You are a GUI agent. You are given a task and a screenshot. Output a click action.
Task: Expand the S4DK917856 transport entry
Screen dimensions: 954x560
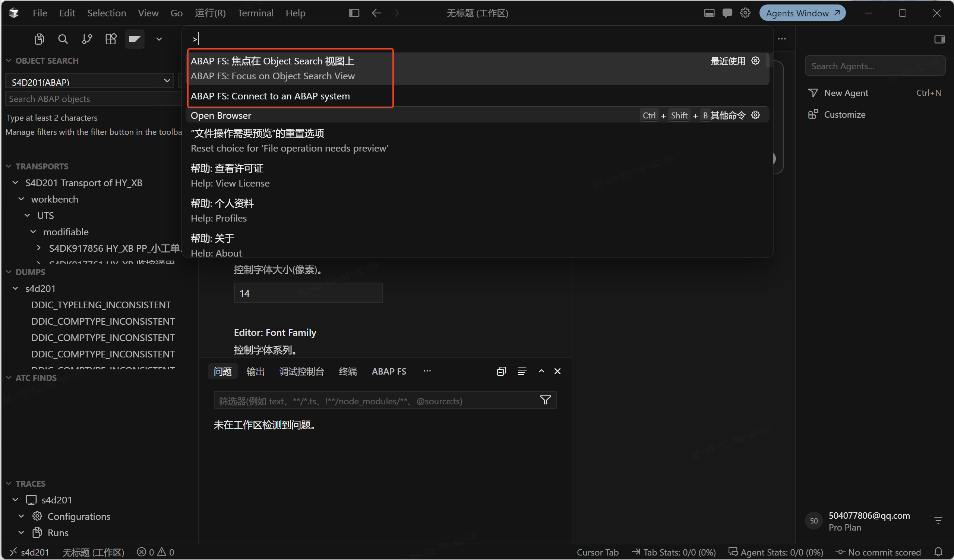[39, 248]
